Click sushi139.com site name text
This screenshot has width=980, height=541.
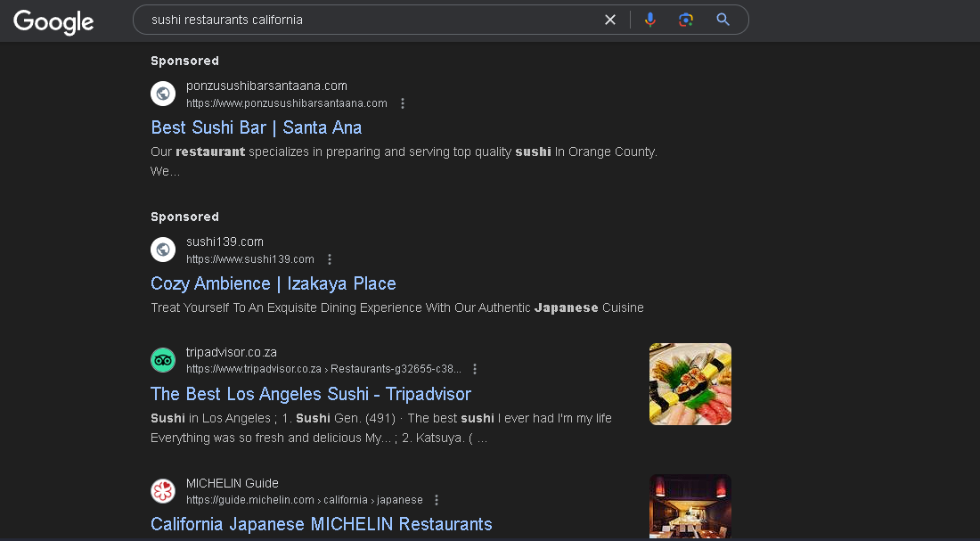(225, 242)
